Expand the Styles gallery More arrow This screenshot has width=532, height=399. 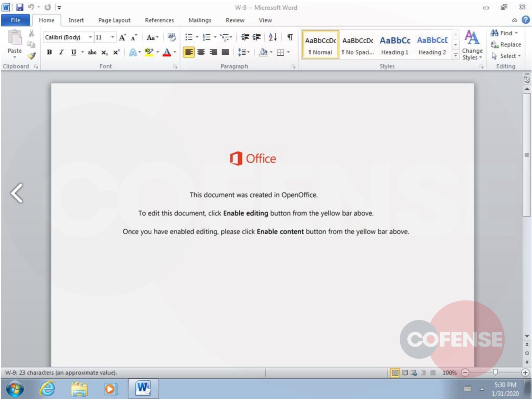point(456,55)
